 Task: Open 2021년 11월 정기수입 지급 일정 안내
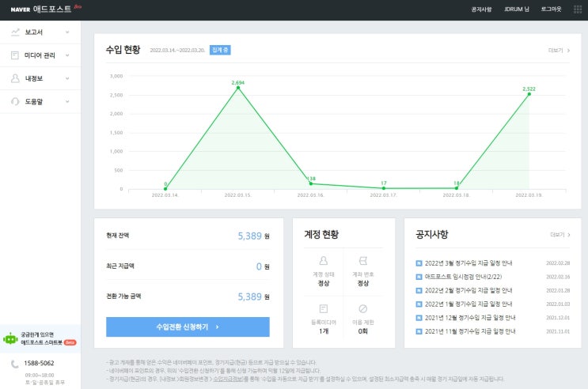click(470, 331)
